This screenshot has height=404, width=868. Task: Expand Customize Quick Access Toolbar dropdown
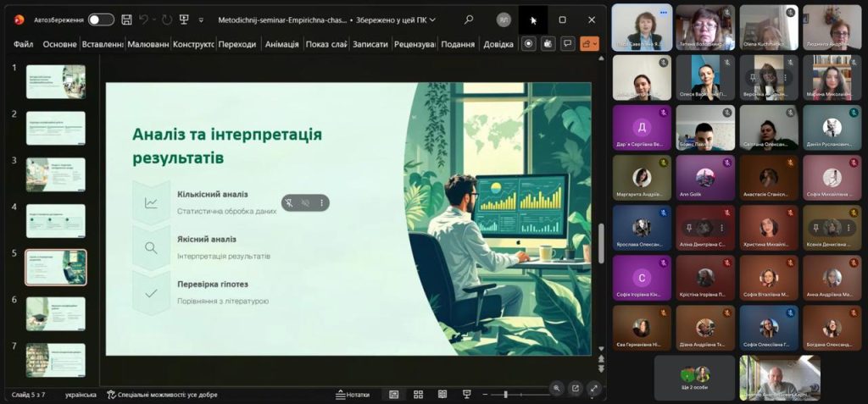[201, 19]
